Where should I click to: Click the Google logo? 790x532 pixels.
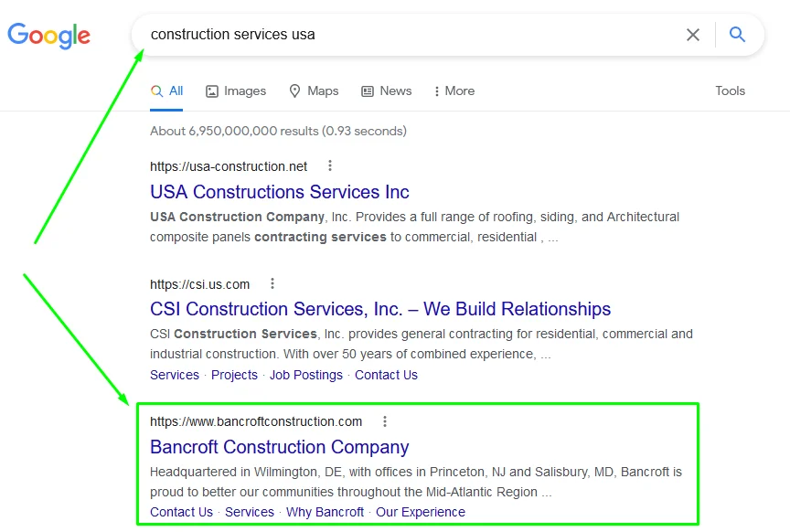click(x=48, y=36)
